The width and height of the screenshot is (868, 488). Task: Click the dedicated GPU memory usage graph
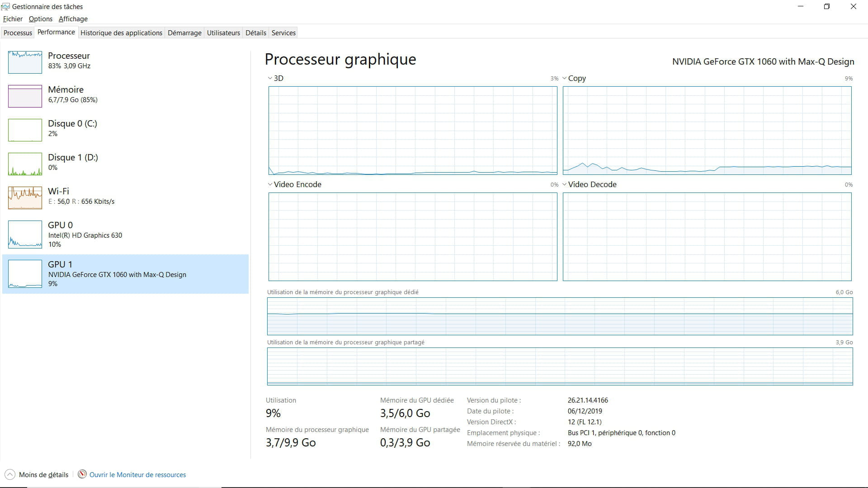coord(560,316)
